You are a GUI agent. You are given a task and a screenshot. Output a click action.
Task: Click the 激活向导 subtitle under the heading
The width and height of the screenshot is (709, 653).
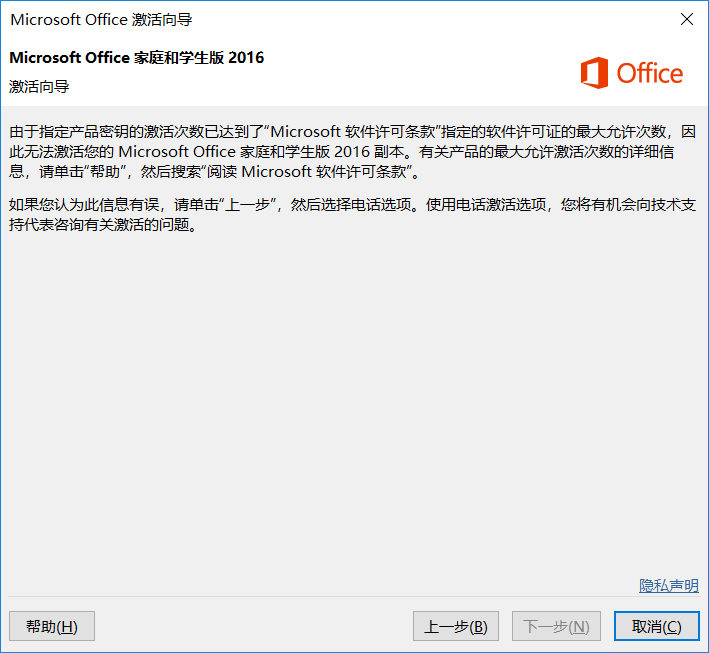[x=39, y=86]
